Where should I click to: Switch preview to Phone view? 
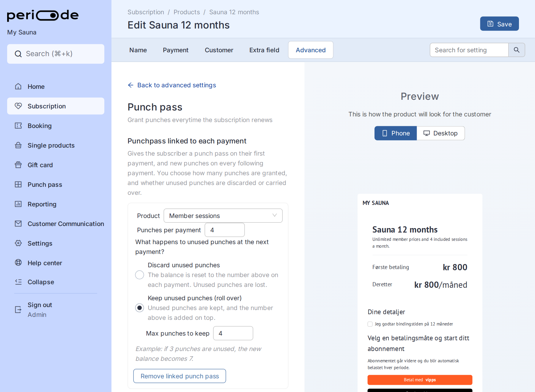[396, 133]
